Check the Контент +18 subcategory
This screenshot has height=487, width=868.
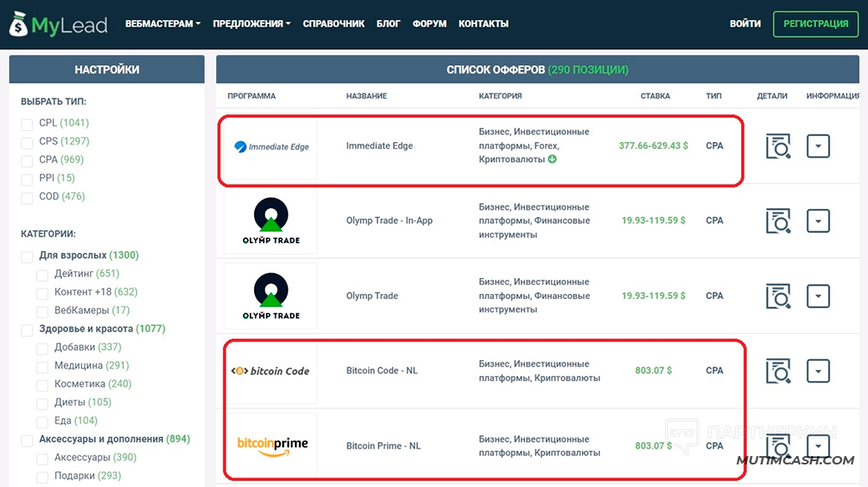click(x=42, y=292)
